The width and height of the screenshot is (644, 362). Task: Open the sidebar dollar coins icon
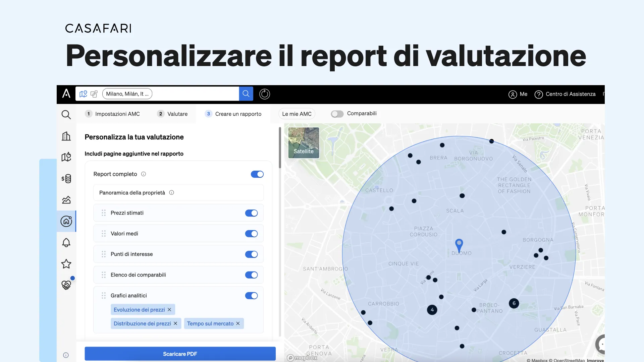(66, 178)
